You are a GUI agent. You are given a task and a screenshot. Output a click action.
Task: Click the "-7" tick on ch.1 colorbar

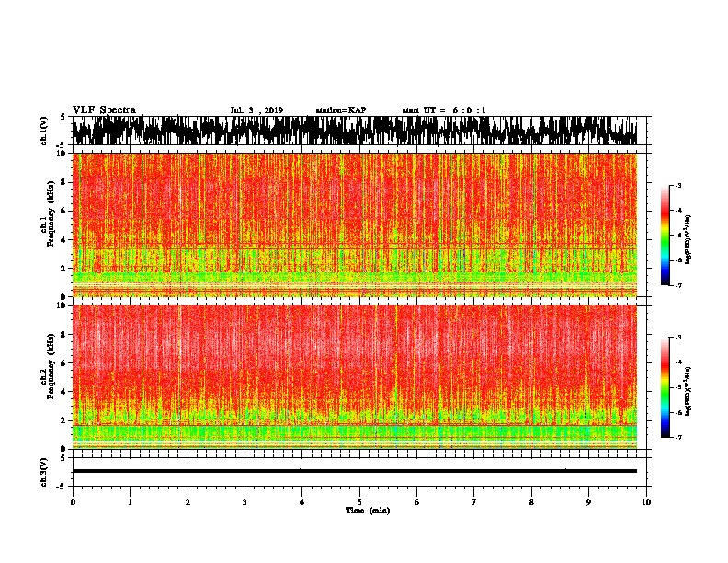coord(678,285)
